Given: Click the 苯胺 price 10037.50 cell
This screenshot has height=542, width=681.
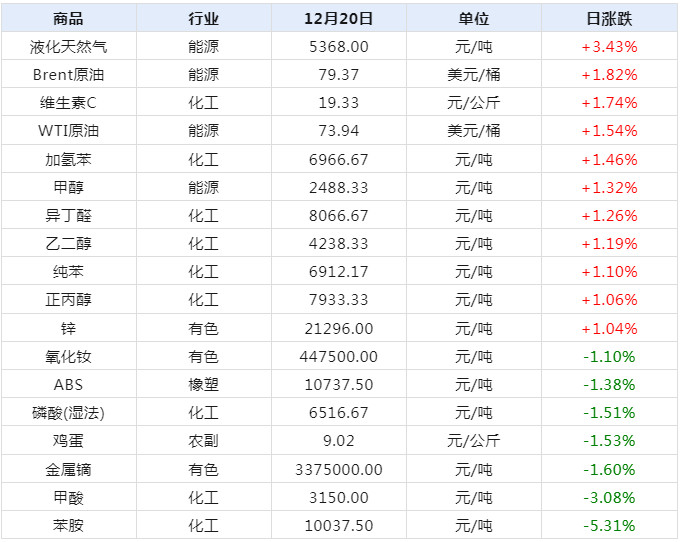Looking at the screenshot, I should click(338, 525).
